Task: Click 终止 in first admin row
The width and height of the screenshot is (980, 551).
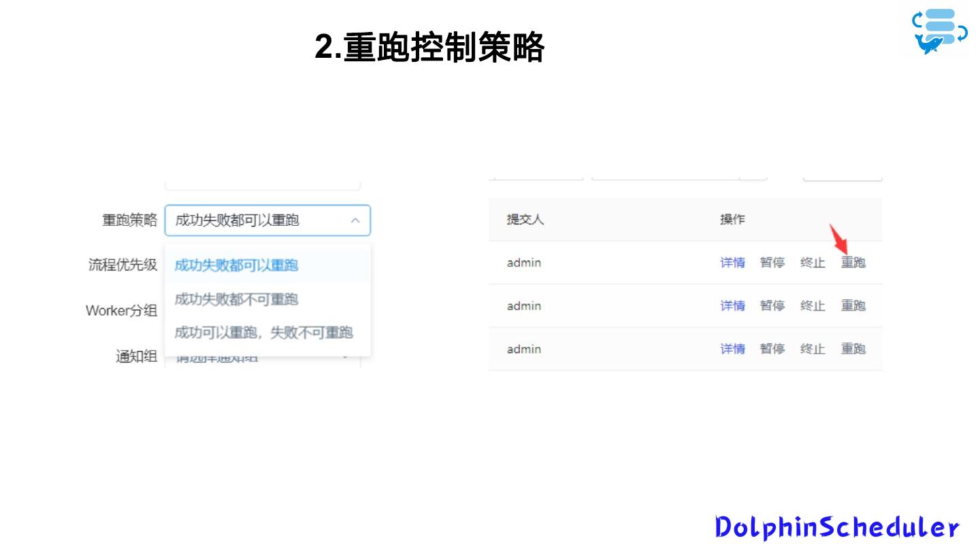Action: 813,263
